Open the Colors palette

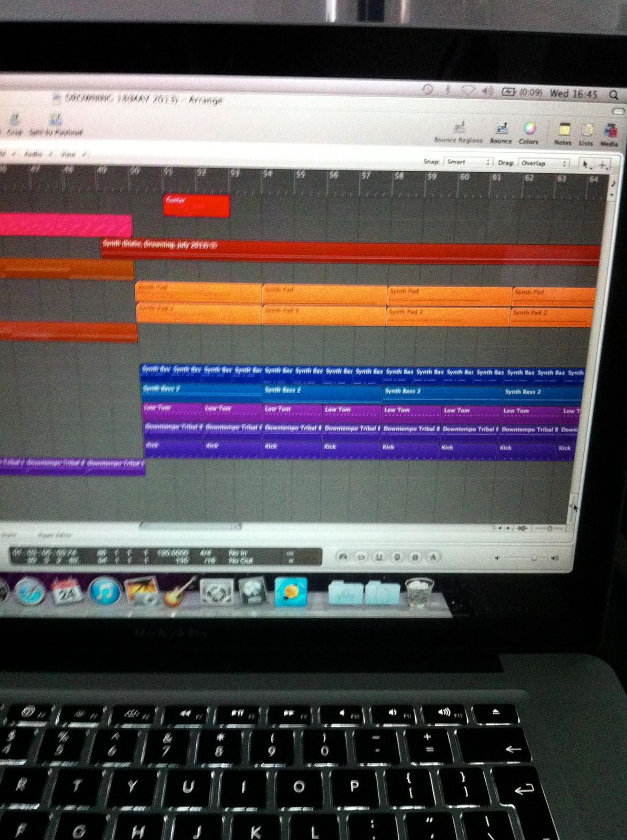click(529, 129)
